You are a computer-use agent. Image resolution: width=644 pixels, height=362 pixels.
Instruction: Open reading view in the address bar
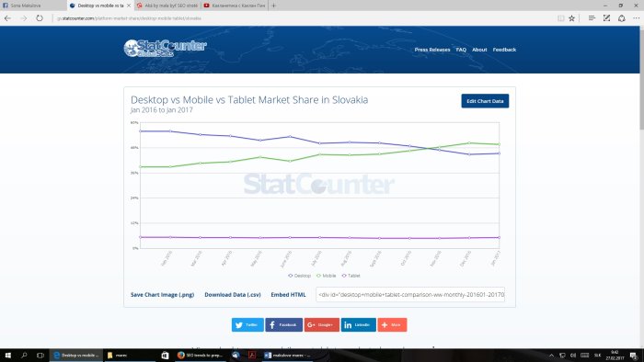tap(560, 18)
